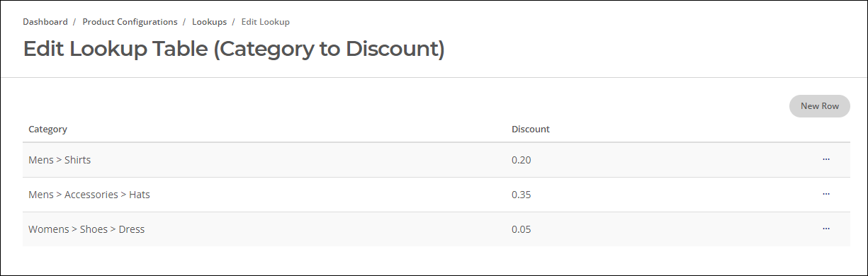Go to the Dashboard breadcrumb link
Screen dimensions: 868x276
pos(45,22)
